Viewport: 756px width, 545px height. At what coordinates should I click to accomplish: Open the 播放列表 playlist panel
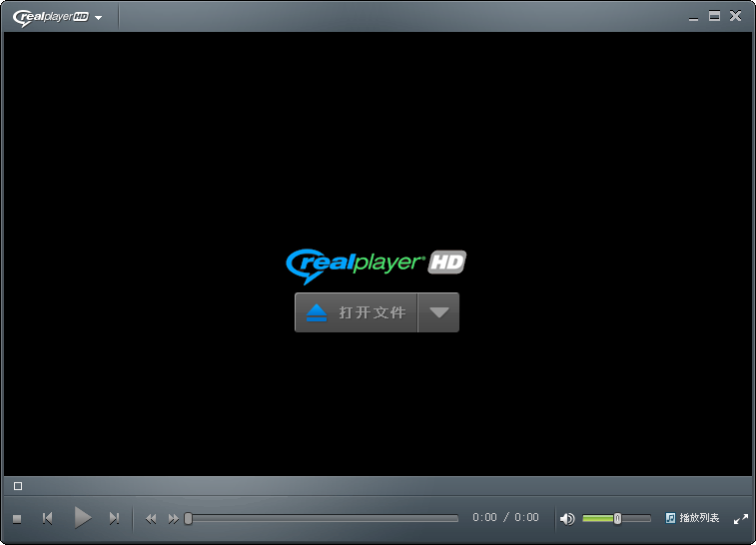(699, 518)
